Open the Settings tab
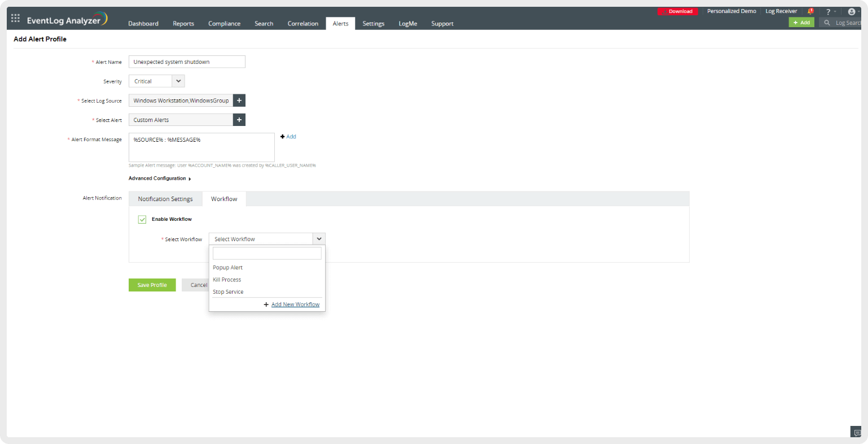 tap(374, 24)
